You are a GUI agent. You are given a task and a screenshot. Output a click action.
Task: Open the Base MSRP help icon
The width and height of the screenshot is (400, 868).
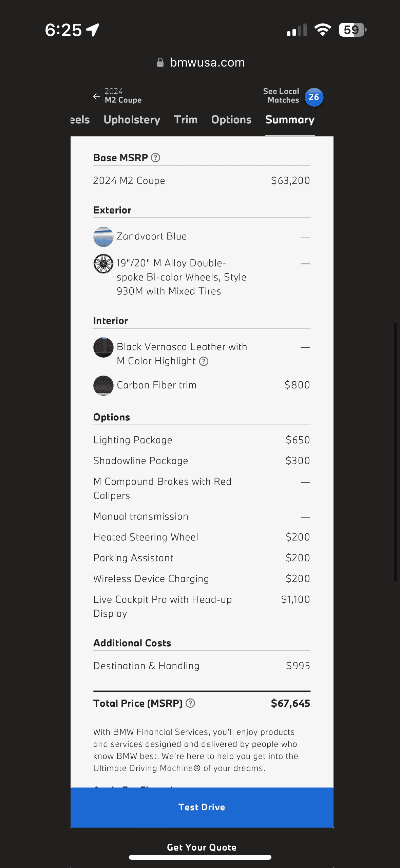coord(155,158)
